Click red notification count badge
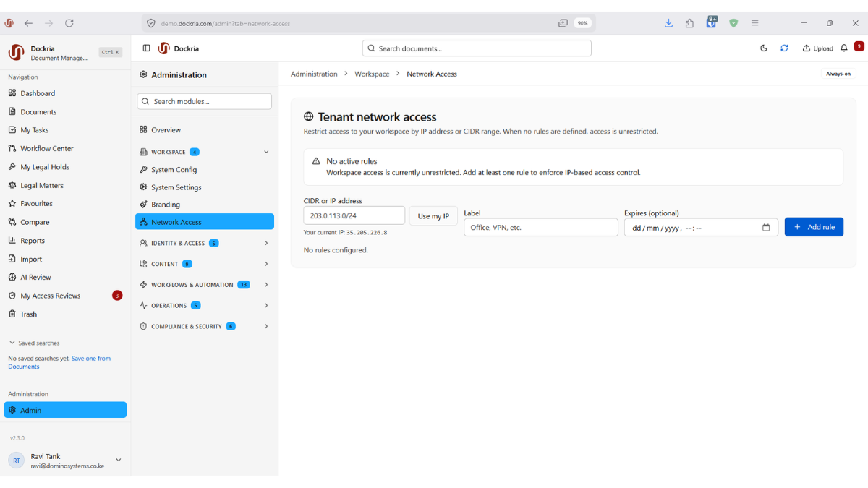Viewport: 868px width, 488px height. [x=859, y=46]
